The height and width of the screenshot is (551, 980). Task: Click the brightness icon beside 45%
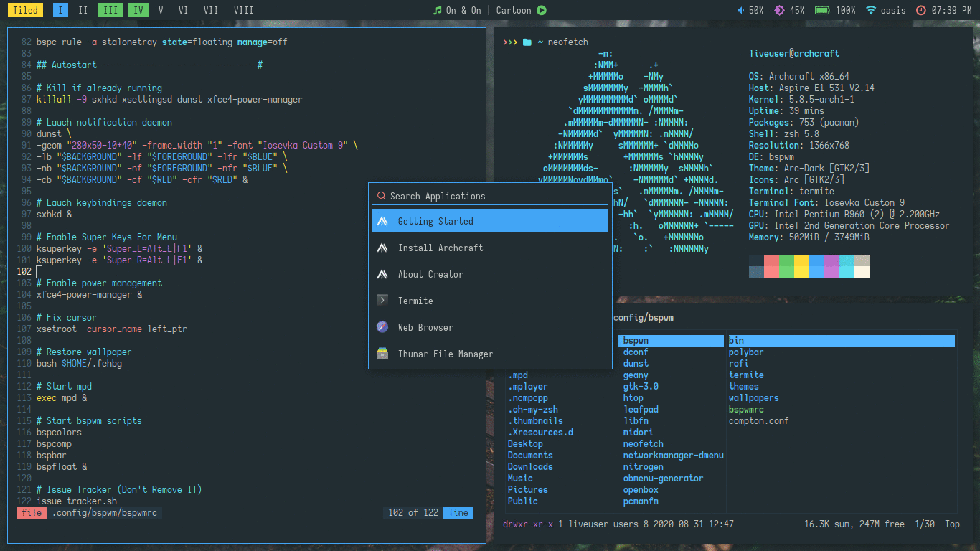[x=779, y=10]
